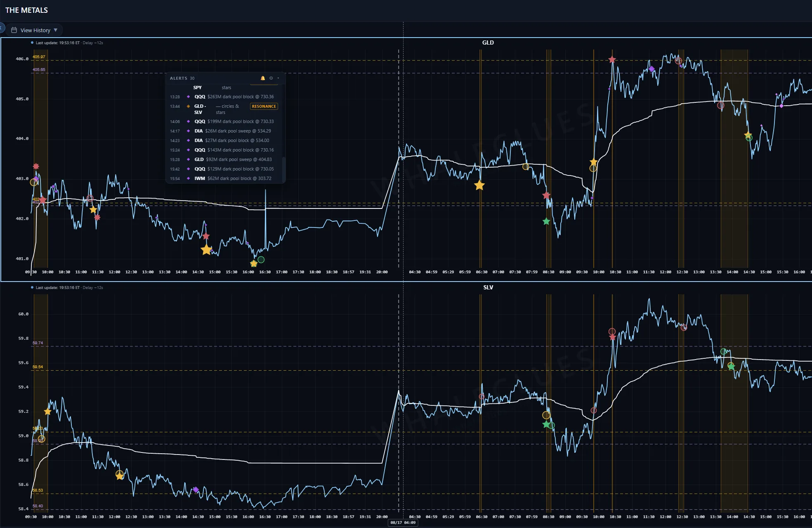The width and height of the screenshot is (812, 528).
Task: Click the 405.65 price level label on GLD
Action: (39, 69)
